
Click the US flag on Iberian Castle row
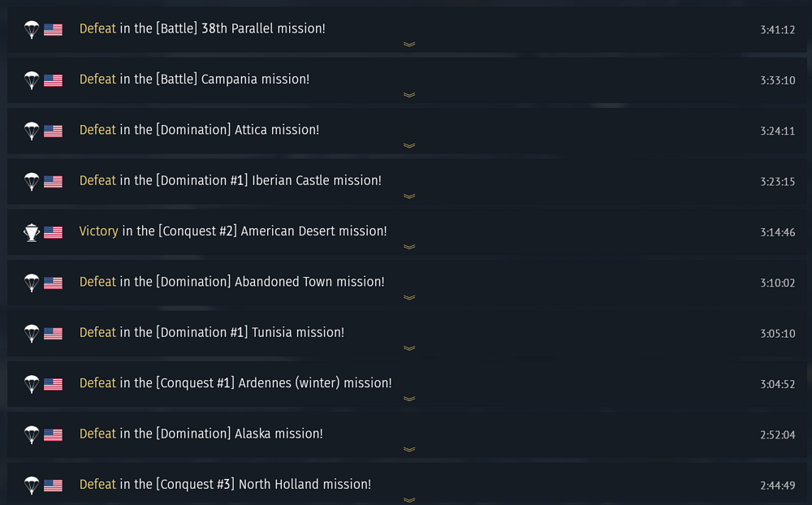click(x=53, y=182)
